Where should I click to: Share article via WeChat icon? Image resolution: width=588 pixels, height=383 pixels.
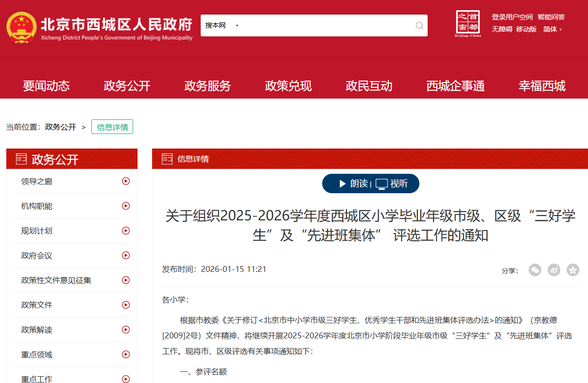[x=535, y=270]
